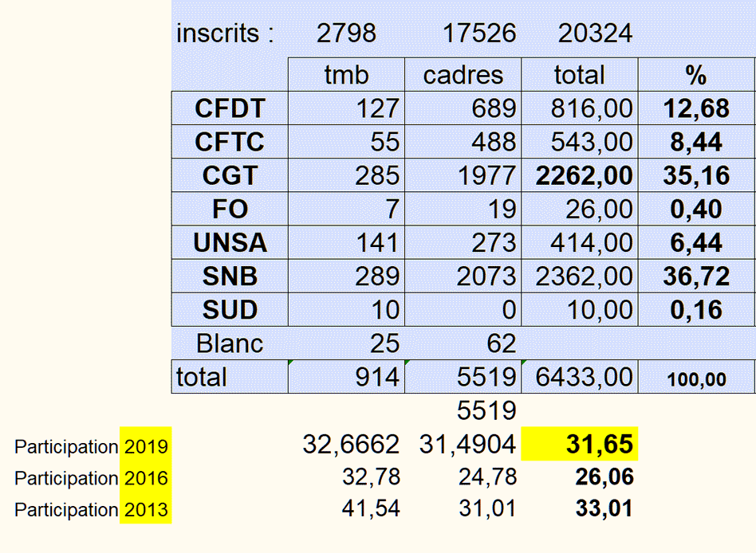
Task: Select the SNB percentage cell 36,72
Action: [x=696, y=276]
